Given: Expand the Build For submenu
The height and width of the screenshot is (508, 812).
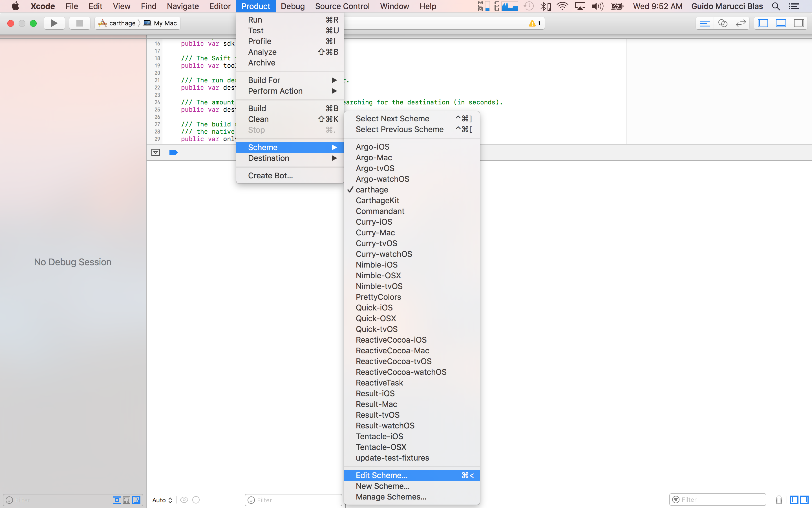Looking at the screenshot, I should point(290,80).
